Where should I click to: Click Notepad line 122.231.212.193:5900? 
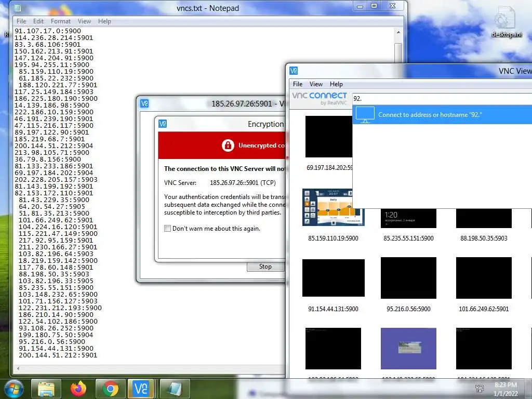60,308
